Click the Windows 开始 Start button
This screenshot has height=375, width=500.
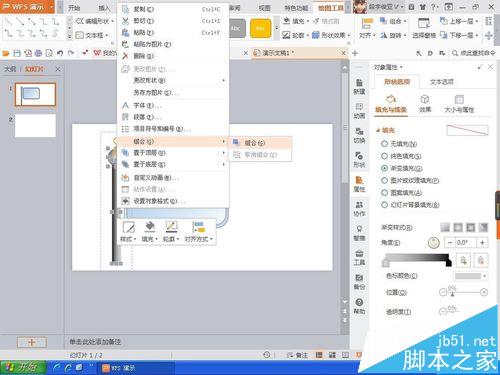point(23,368)
